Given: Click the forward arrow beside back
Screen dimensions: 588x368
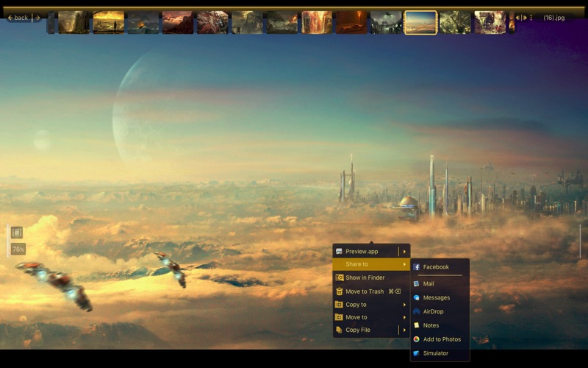Looking at the screenshot, I should pos(37,18).
